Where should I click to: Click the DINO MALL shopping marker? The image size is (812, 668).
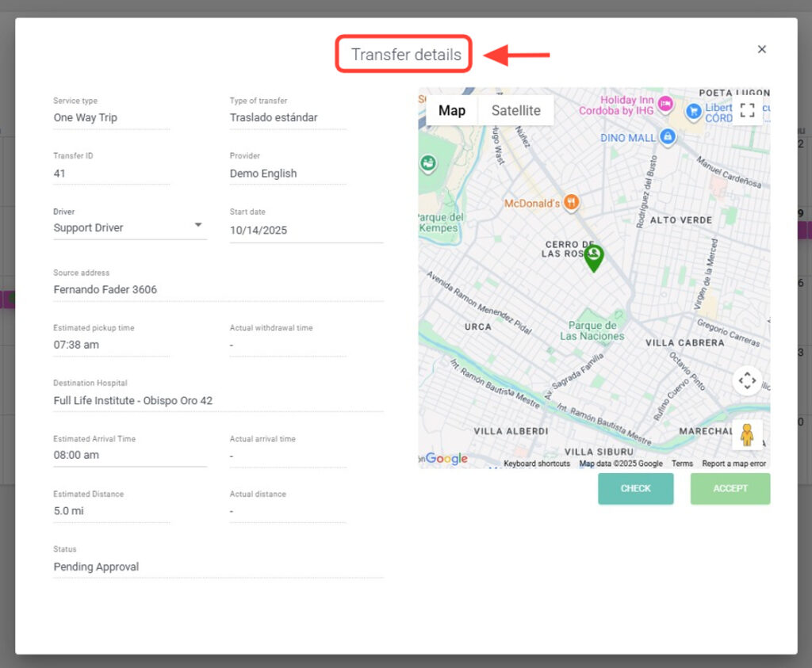coord(668,137)
